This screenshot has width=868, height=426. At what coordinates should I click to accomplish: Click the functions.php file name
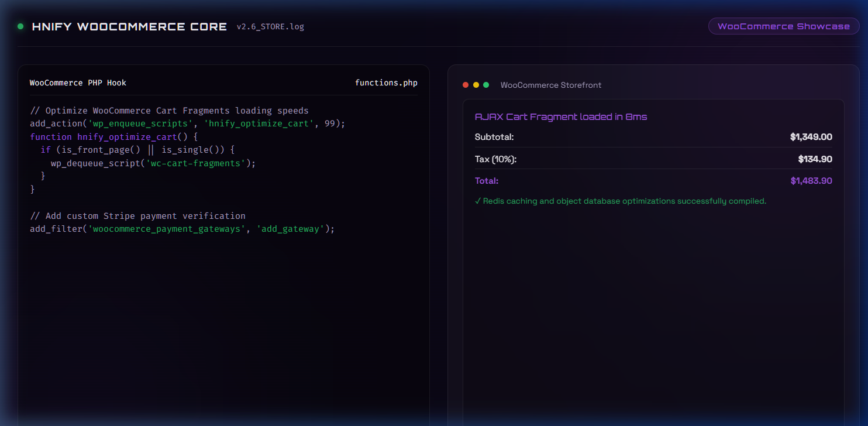[386, 83]
